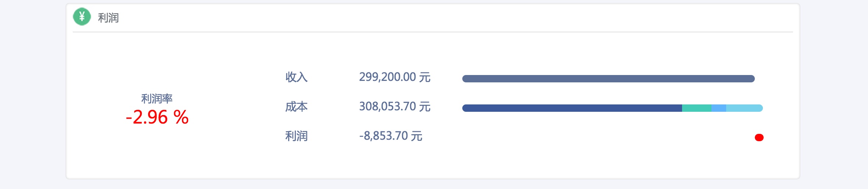Click the 308,053.70 元 cost value
Screen dimensions: 868x189
point(395,107)
